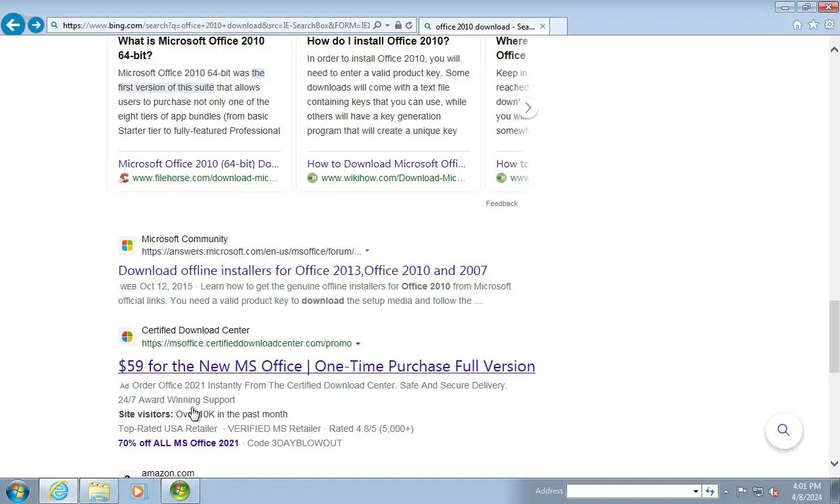840x504 pixels.
Task: Go back with the browser Back arrow
Action: point(13,25)
